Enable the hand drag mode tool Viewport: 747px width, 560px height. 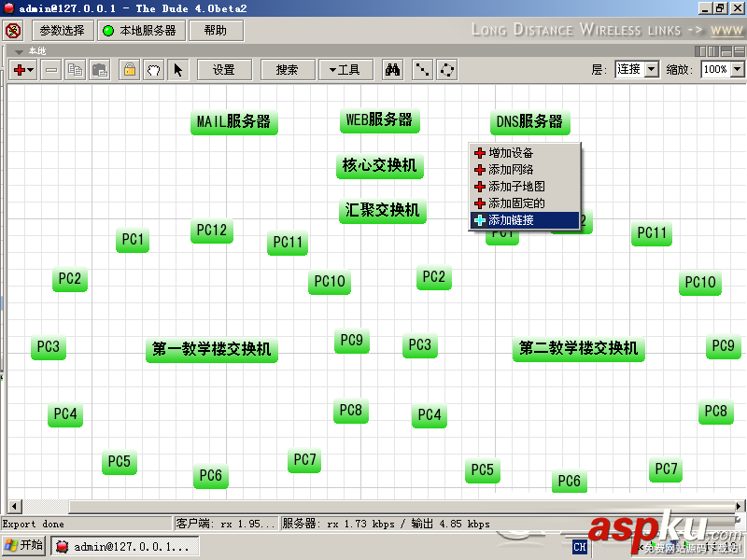pyautogui.click(x=153, y=70)
